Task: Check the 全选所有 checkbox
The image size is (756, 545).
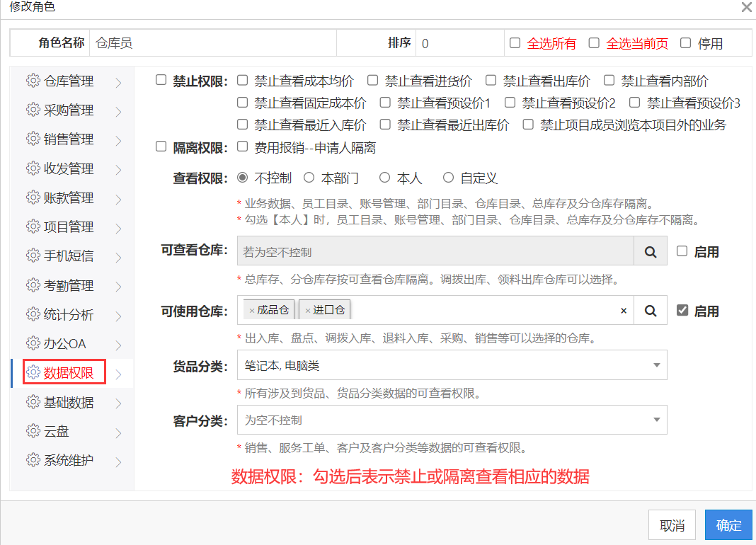Action: click(x=515, y=43)
